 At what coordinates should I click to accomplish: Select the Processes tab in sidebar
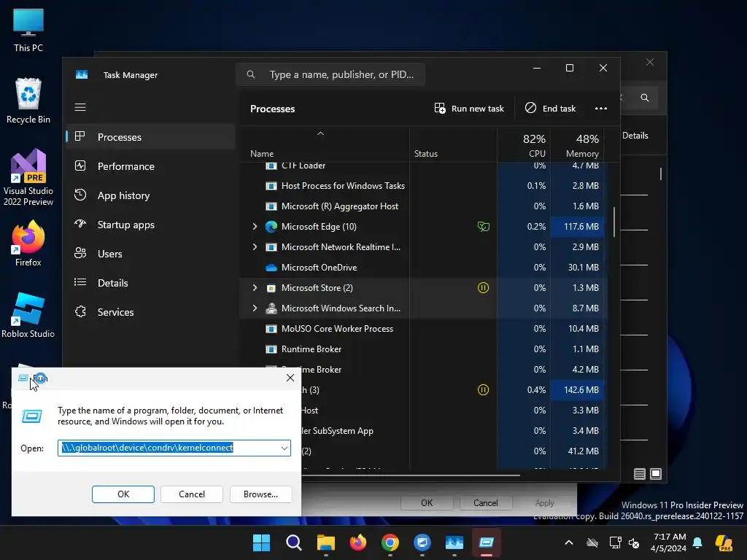[x=150, y=137]
